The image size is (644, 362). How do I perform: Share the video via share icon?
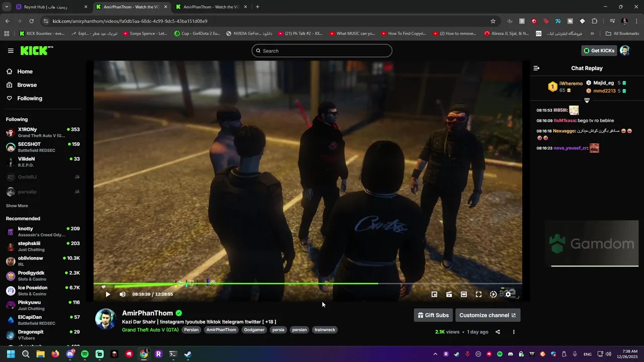click(x=498, y=332)
